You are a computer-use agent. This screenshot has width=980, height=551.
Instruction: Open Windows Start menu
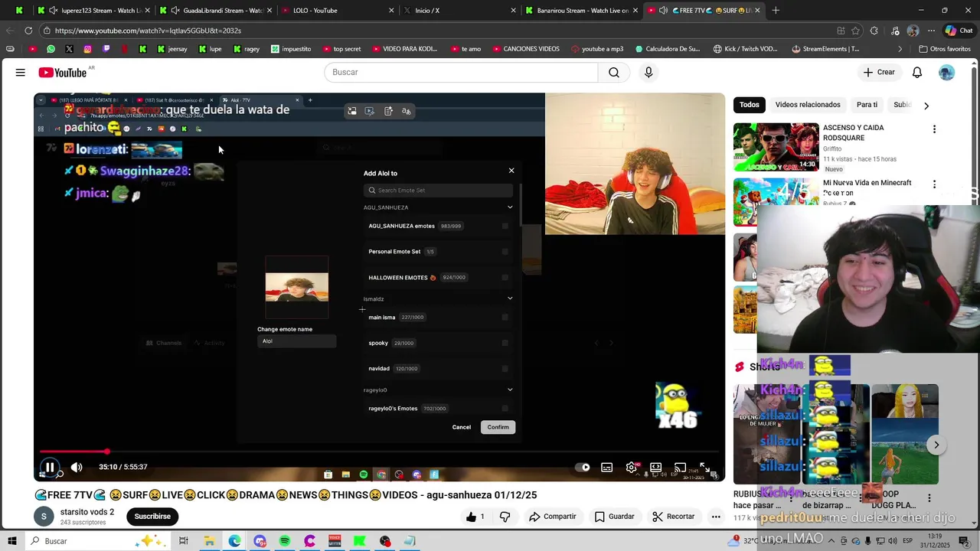[11, 541]
